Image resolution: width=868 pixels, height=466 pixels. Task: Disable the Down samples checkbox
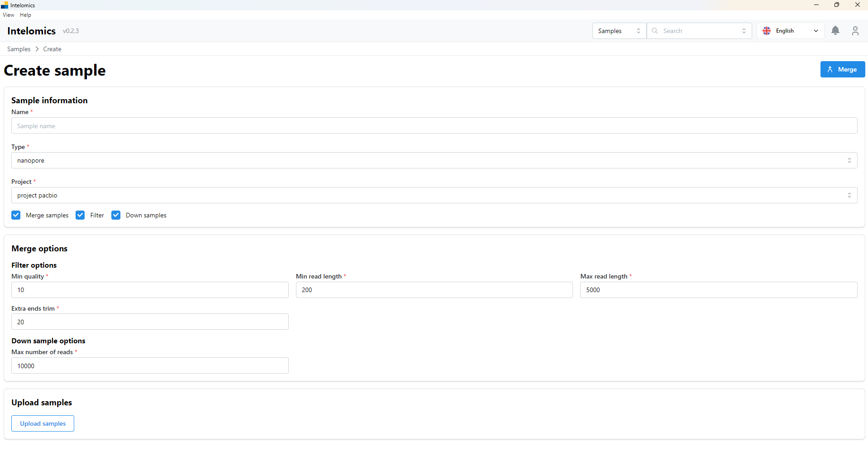coord(116,215)
